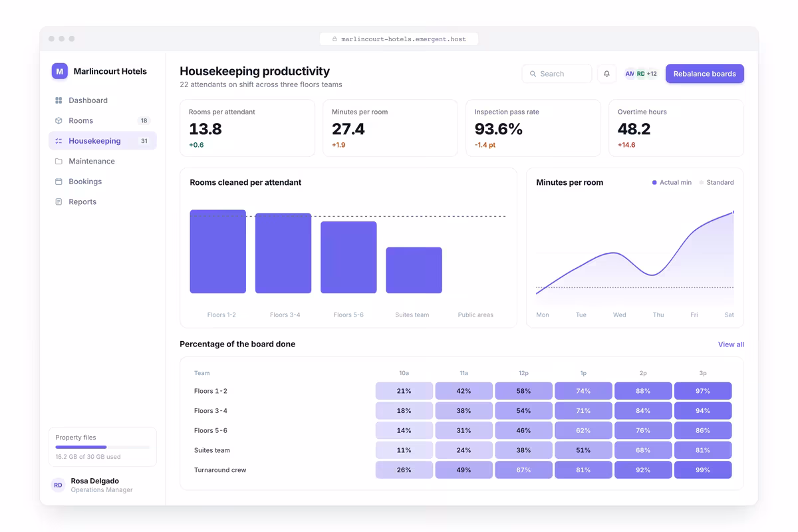Open the Minutes per room 27.4 card
This screenshot has height=532, width=798.
390,128
